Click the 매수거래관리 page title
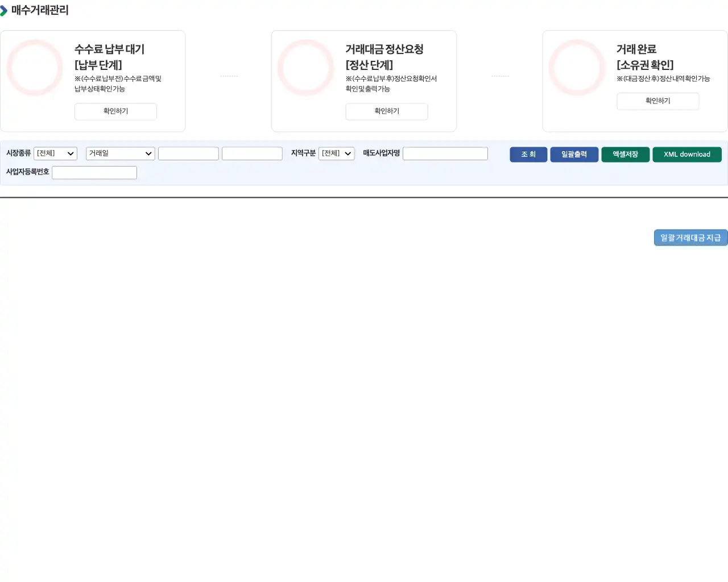The width and height of the screenshot is (728, 582). point(40,10)
